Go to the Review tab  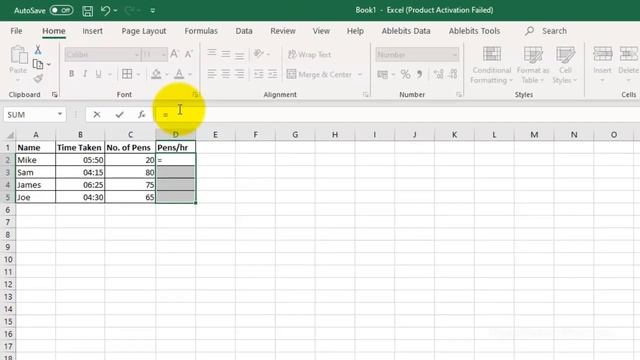(x=282, y=31)
